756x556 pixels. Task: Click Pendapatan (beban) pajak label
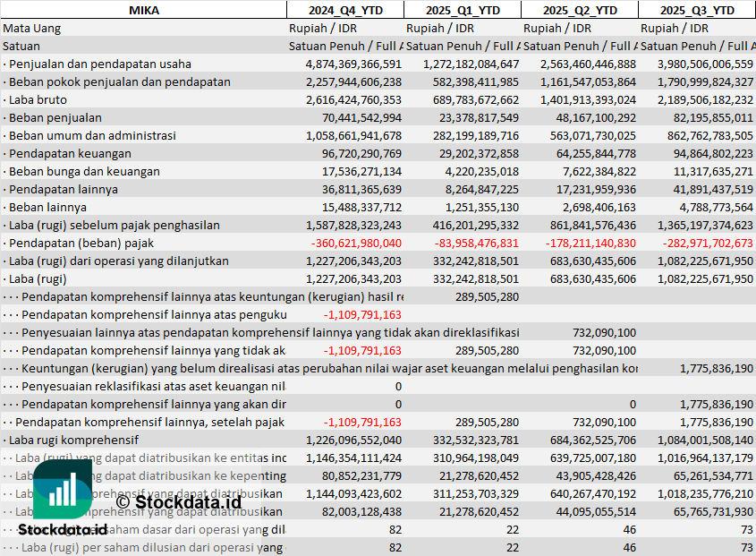click(x=81, y=244)
